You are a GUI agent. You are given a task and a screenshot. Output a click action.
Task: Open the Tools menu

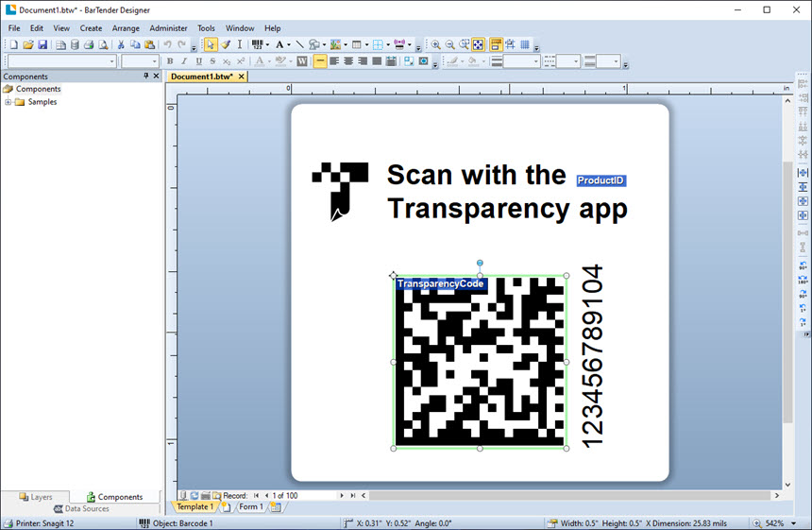[206, 28]
